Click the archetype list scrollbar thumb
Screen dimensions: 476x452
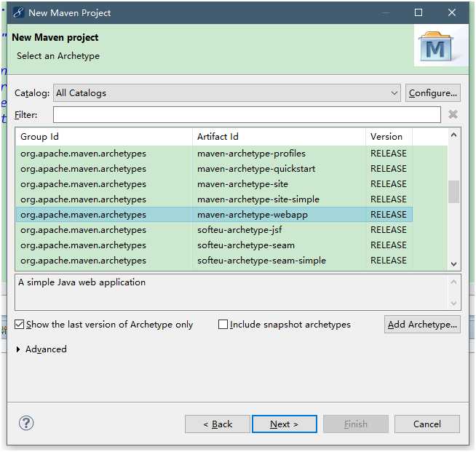(x=454, y=191)
